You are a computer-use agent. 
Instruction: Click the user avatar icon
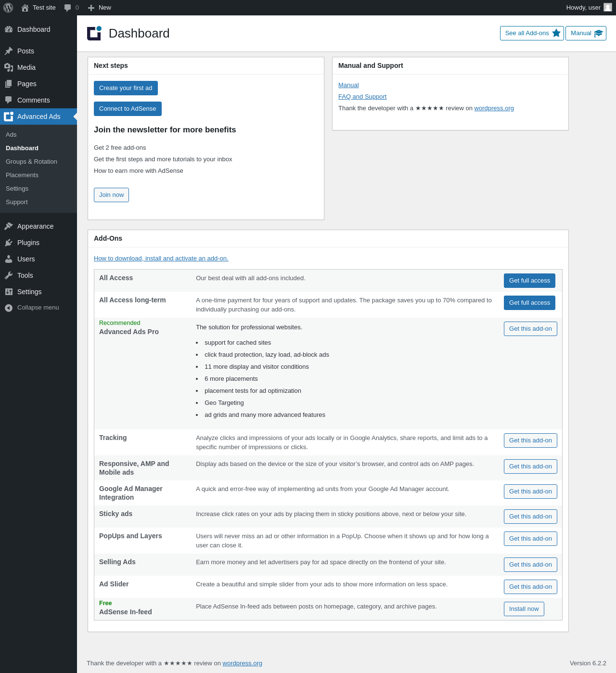(608, 7)
